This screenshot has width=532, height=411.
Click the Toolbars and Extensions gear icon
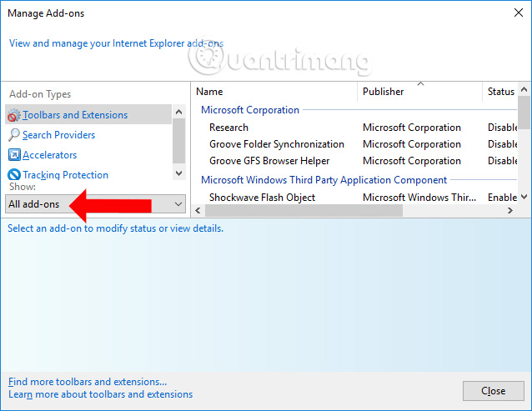(14, 115)
